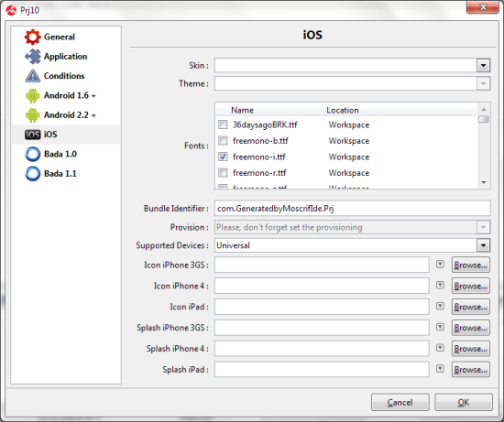
Task: Browse for Icon iPhone 3GS file
Action: pos(471,265)
